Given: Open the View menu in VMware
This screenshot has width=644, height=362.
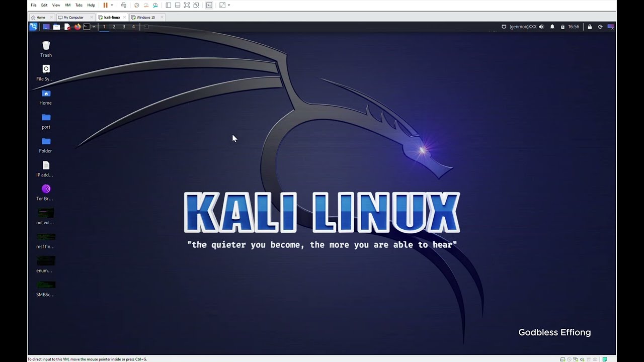Looking at the screenshot, I should (x=56, y=5).
